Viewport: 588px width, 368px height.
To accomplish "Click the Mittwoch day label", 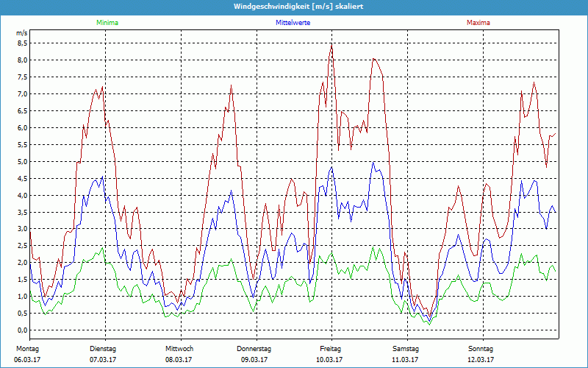I will pos(179,349).
